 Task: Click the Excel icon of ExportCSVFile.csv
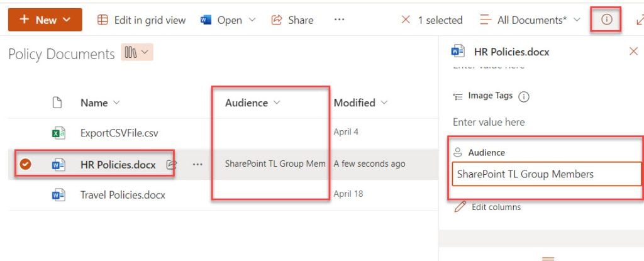[58, 133]
